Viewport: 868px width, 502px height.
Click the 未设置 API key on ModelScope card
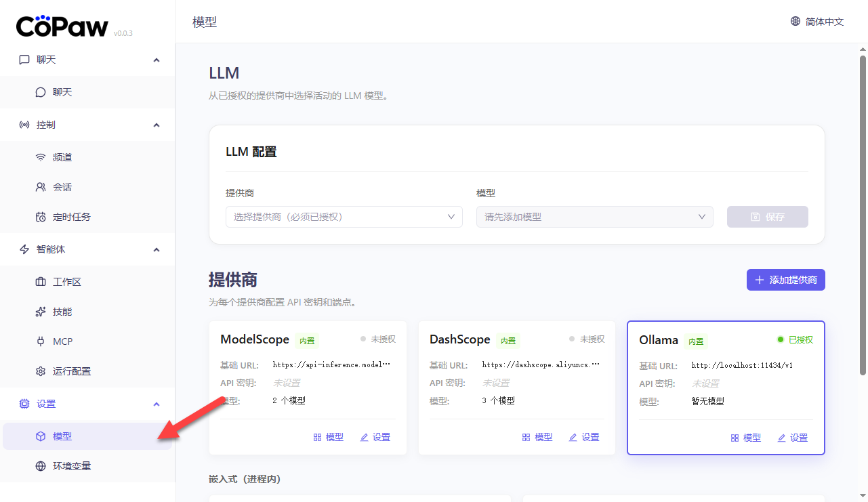click(287, 383)
